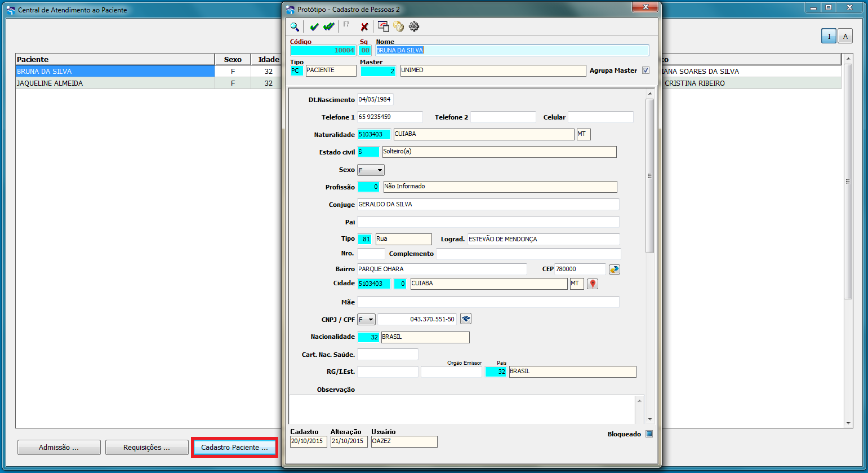Select the JAQUELINE ALMEIDA patient row
868x473 pixels.
[x=115, y=83]
